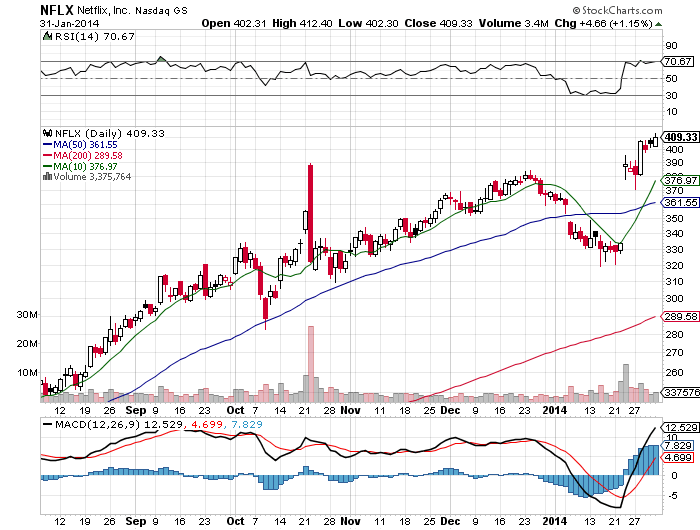
Task: Click the 'MACD(12,26,9) 12.529' legend label
Action: point(119,425)
